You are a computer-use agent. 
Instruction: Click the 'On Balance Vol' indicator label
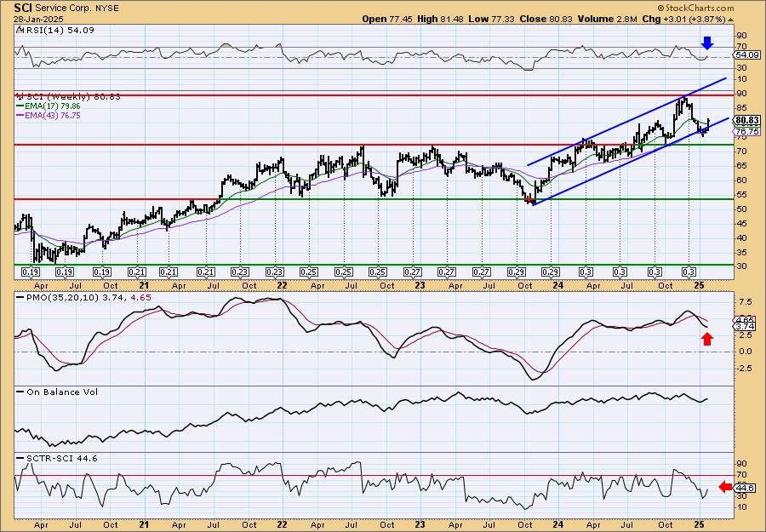click(x=58, y=392)
